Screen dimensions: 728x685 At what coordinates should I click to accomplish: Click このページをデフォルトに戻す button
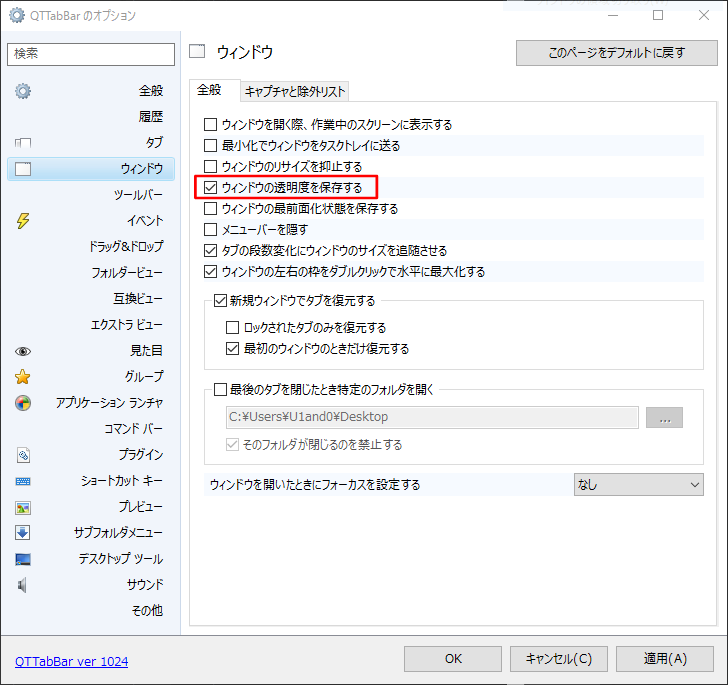click(x=617, y=53)
